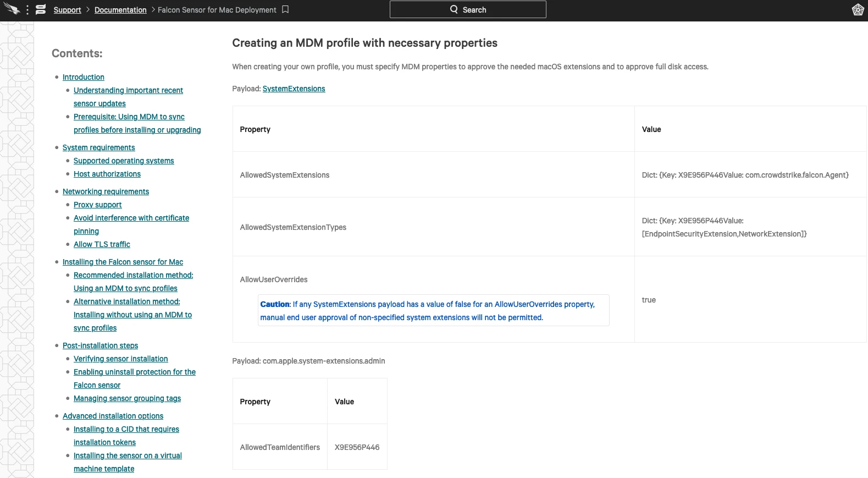This screenshot has width=868, height=478.
Task: Bookmark this page with the bookmark icon
Action: [x=285, y=9]
